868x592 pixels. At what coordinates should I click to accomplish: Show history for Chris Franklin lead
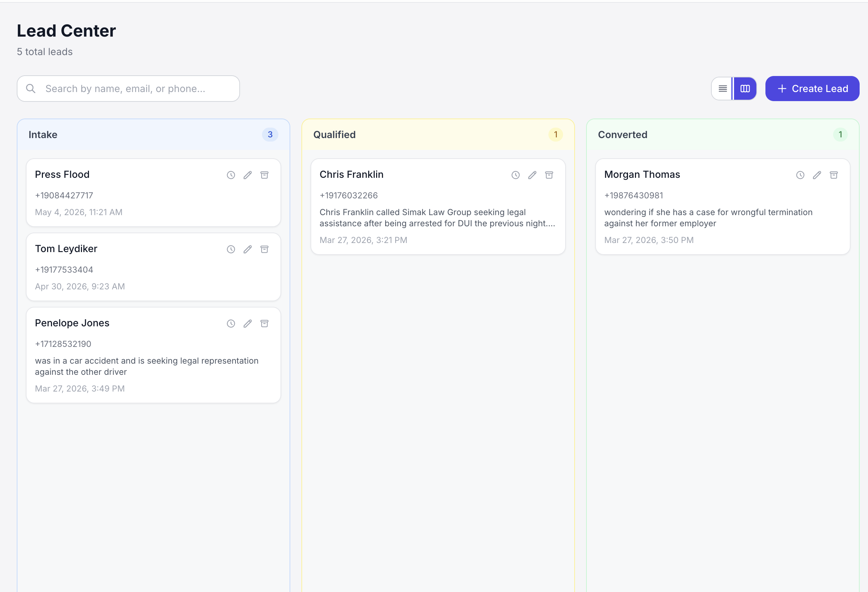coord(515,175)
